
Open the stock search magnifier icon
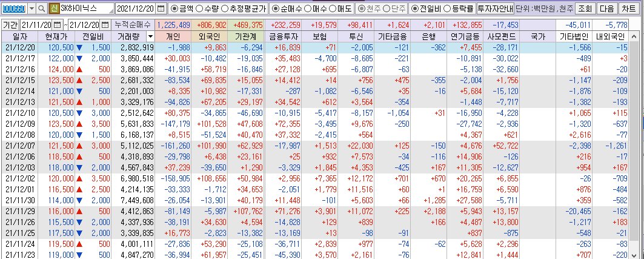coord(42,8)
